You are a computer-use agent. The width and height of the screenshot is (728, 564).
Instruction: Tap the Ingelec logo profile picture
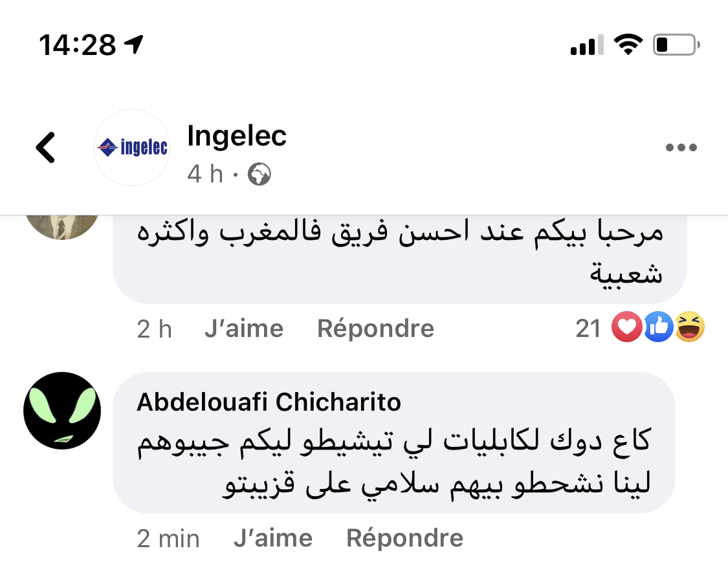tap(131, 147)
